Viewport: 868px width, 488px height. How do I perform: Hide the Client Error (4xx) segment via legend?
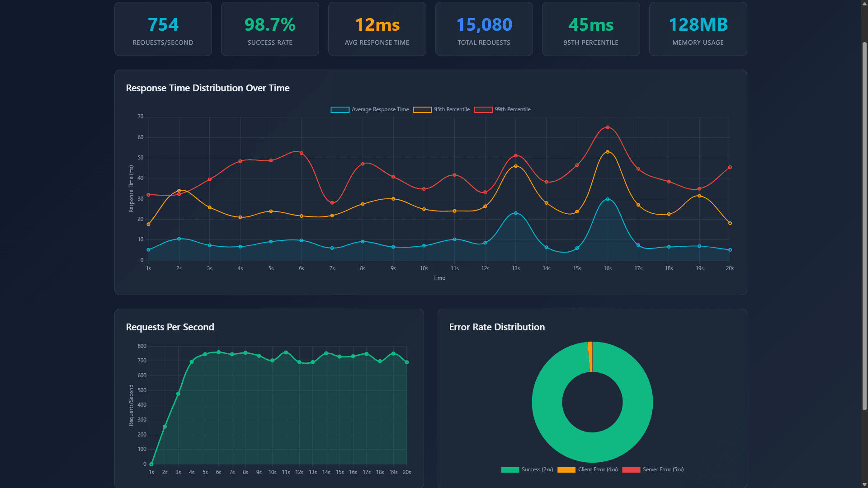(x=566, y=469)
